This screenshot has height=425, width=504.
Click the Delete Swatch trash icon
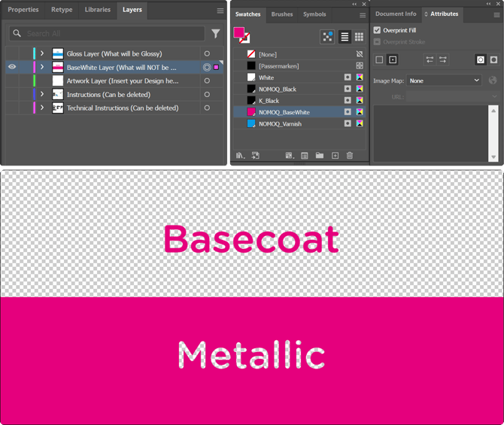[x=350, y=156]
